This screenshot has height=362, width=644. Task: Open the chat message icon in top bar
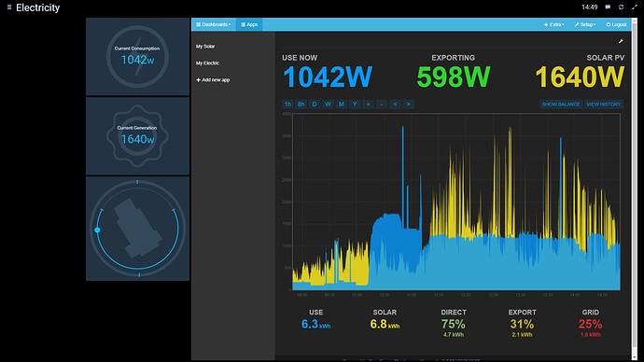(608, 7)
